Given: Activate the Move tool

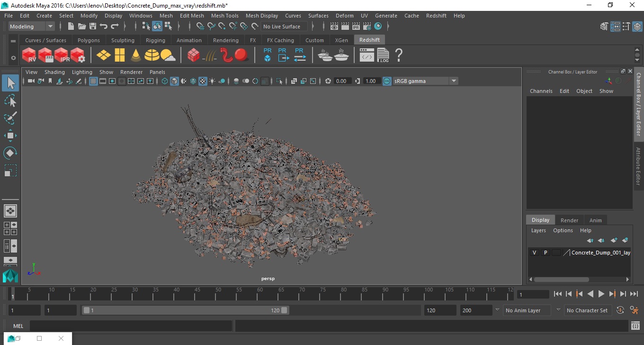Looking at the screenshot, I should (10, 136).
